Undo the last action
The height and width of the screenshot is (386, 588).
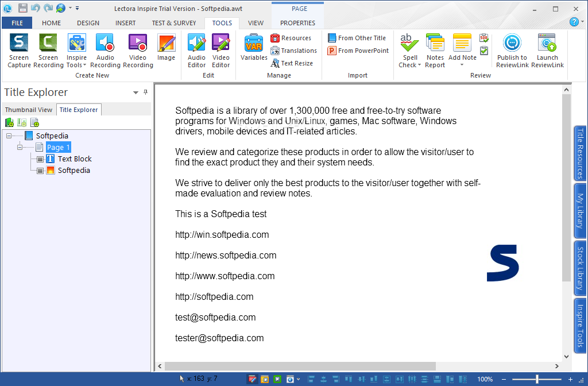coord(35,8)
